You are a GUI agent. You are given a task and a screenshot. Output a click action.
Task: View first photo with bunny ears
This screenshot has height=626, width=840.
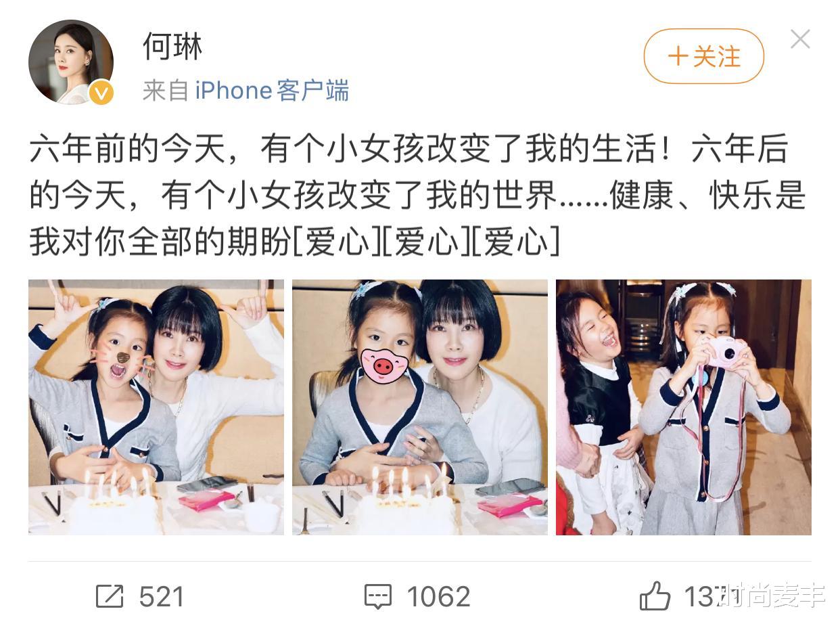(156, 407)
